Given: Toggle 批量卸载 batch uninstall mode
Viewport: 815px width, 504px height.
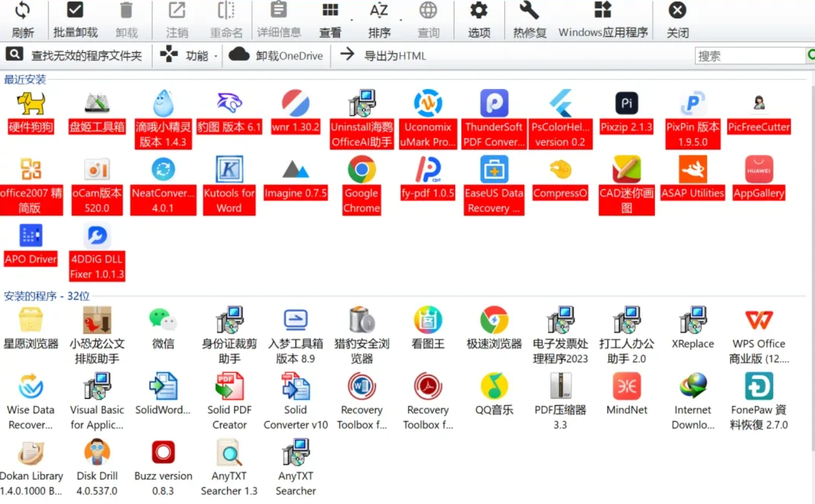Looking at the screenshot, I should [x=75, y=20].
